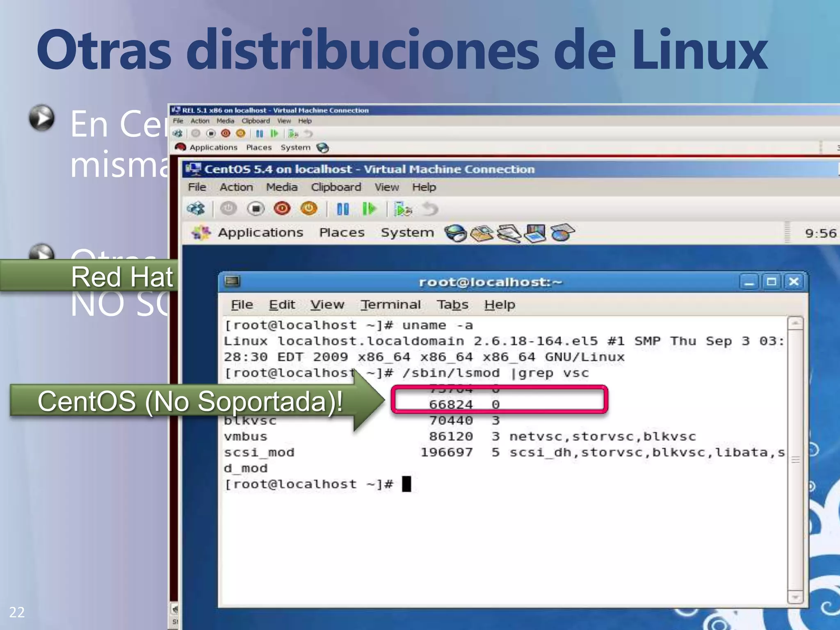Open Help menu in REL 5.1 window

point(305,121)
